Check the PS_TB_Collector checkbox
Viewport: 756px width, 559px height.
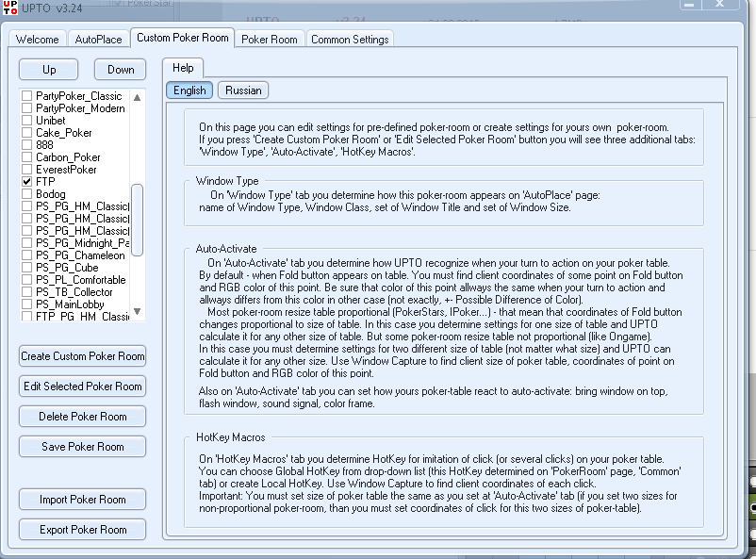pyautogui.click(x=27, y=292)
